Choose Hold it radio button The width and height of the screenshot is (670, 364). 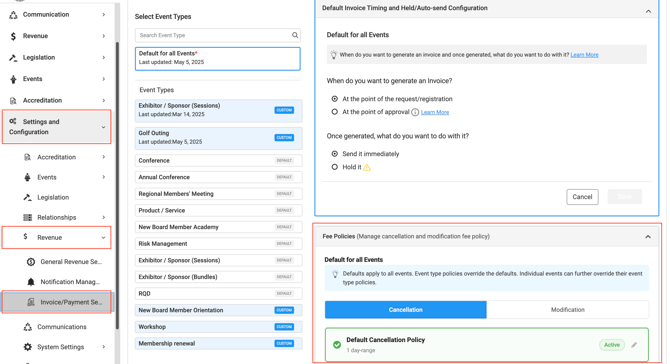(335, 167)
